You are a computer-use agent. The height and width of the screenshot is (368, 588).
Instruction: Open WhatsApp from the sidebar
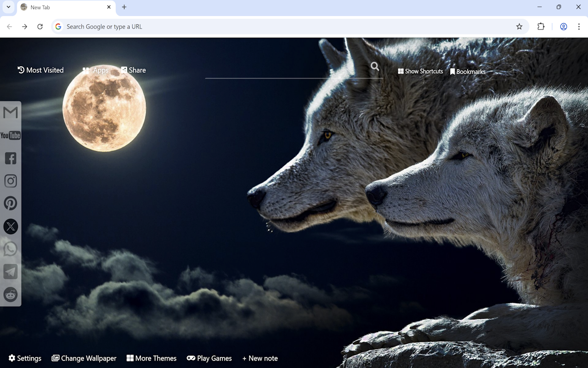click(10, 248)
